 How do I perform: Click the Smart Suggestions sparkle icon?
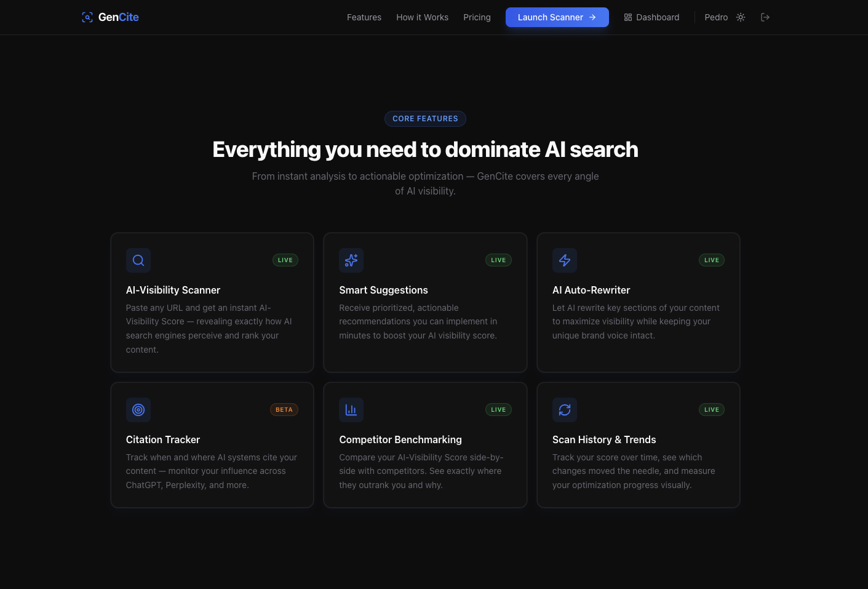pyautogui.click(x=351, y=260)
